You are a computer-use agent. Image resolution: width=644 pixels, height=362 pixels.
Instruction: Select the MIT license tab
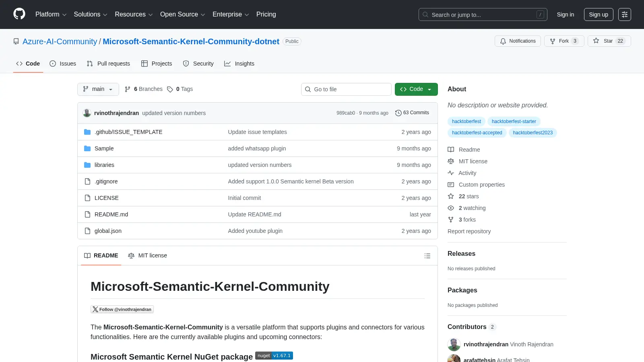[147, 256]
